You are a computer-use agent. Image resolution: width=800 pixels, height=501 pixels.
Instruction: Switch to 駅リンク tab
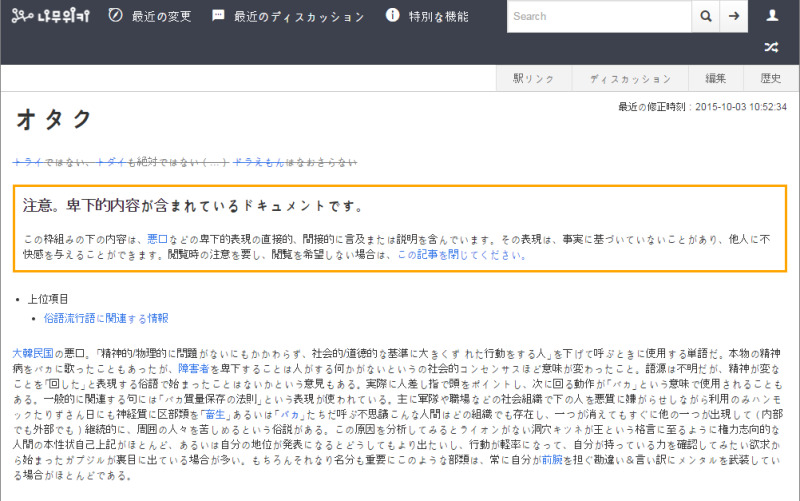point(533,79)
